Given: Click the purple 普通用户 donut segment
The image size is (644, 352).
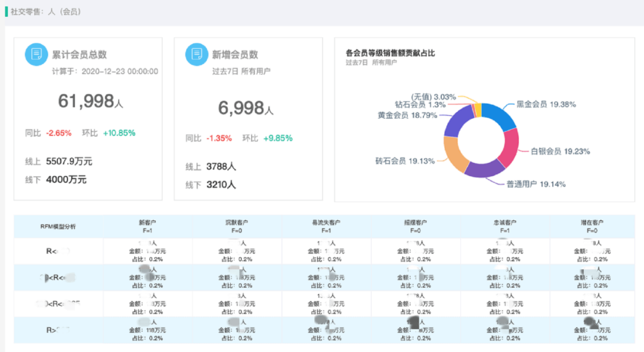Looking at the screenshot, I should pyautogui.click(x=483, y=169).
